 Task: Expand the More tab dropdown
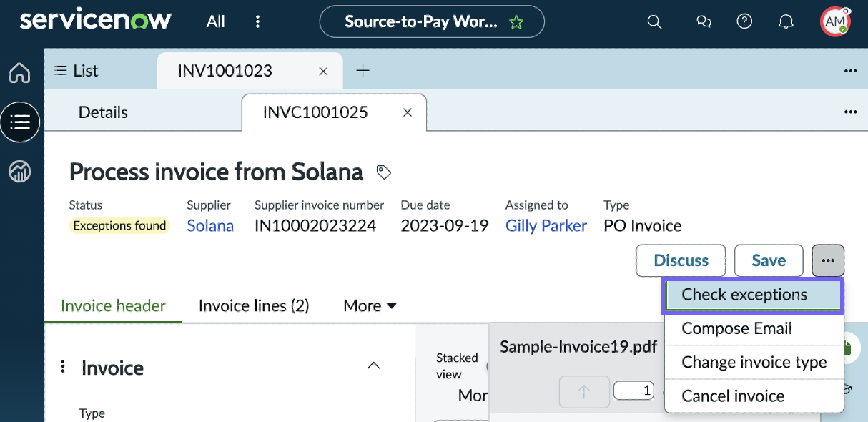pyautogui.click(x=370, y=306)
